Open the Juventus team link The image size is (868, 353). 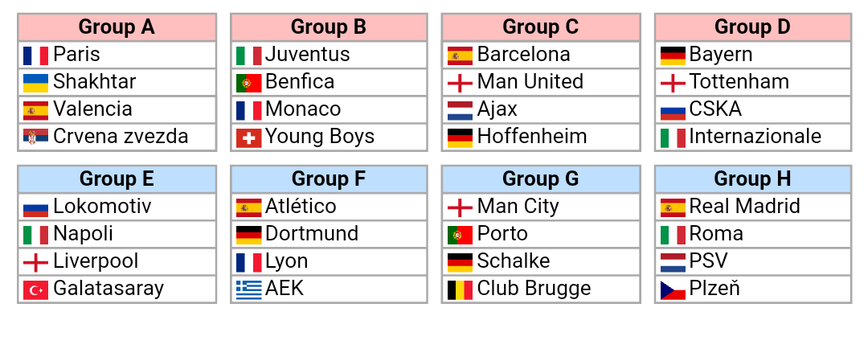(x=308, y=55)
